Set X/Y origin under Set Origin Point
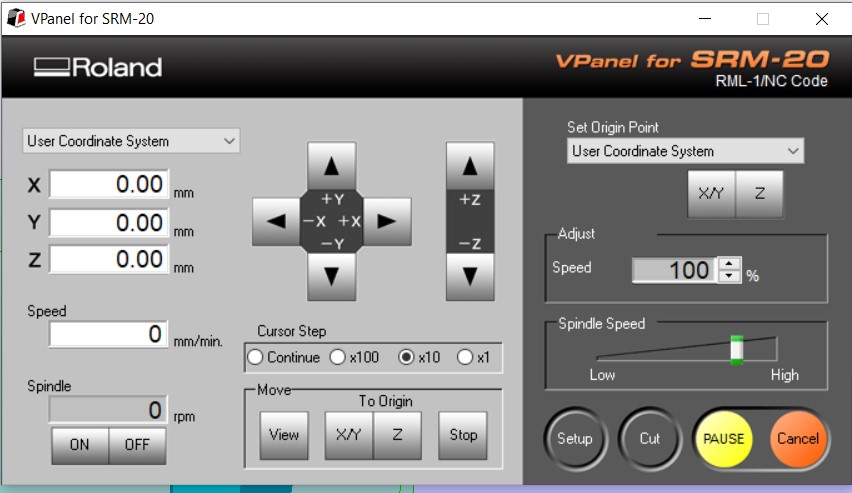The width and height of the screenshot is (852, 493). pyautogui.click(x=711, y=194)
